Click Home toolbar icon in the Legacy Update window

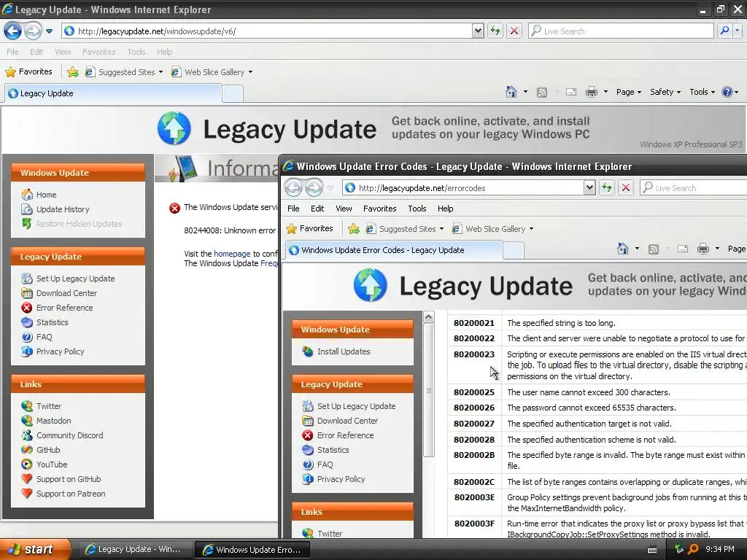pyautogui.click(x=511, y=92)
